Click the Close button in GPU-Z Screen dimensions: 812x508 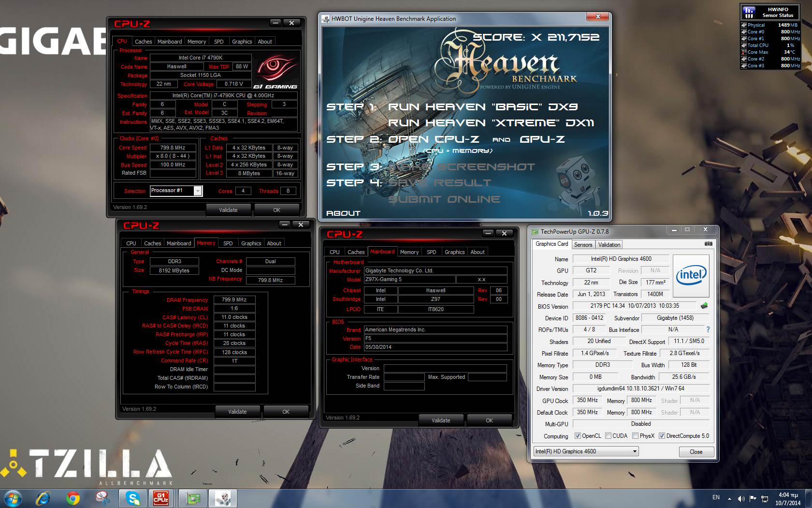pos(696,452)
